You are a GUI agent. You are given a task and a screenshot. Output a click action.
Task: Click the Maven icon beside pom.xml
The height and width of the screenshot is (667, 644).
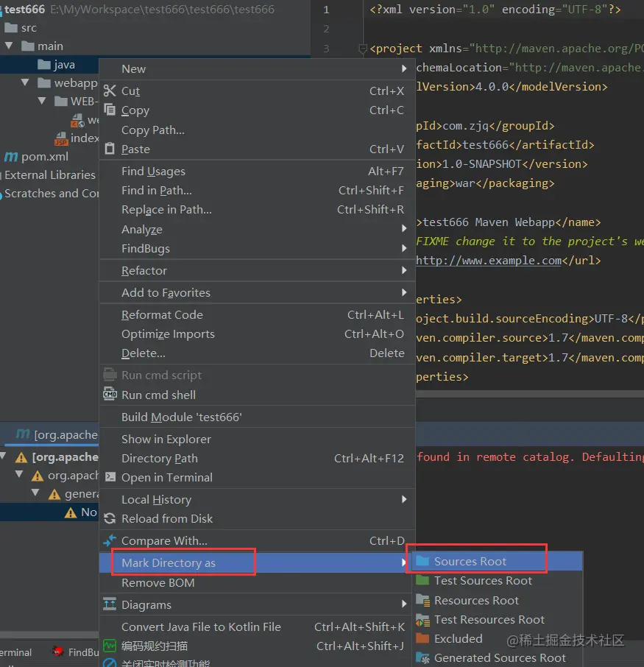tap(10, 157)
